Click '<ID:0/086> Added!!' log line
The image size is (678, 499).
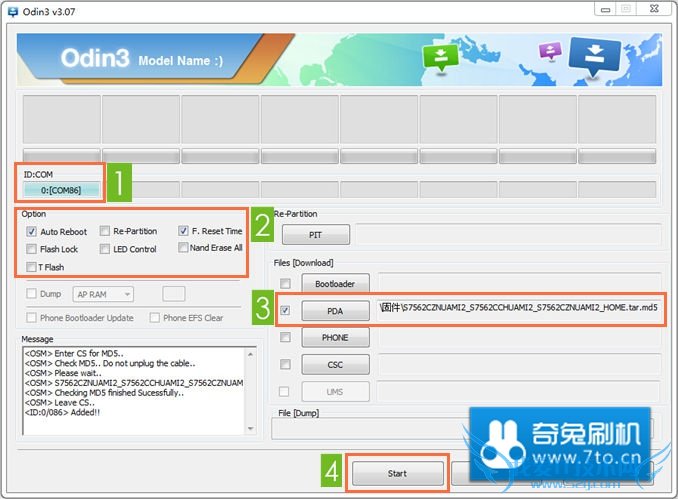tap(62, 412)
